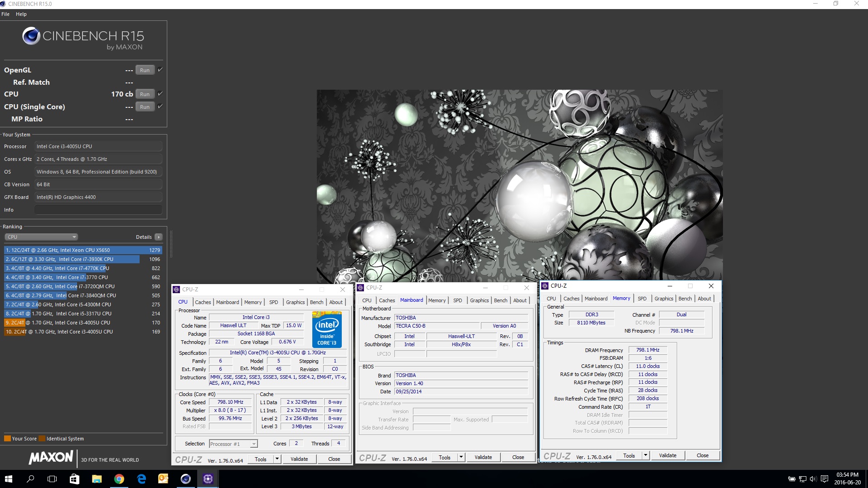Select ranking entry Core i7-4770K
The image size is (868, 488).
tap(83, 268)
